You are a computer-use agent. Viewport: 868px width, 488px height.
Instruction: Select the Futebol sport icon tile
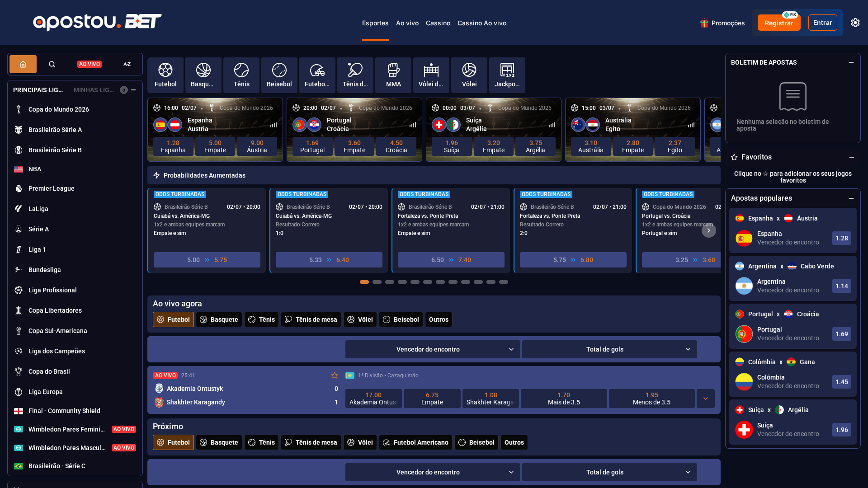pyautogui.click(x=165, y=75)
